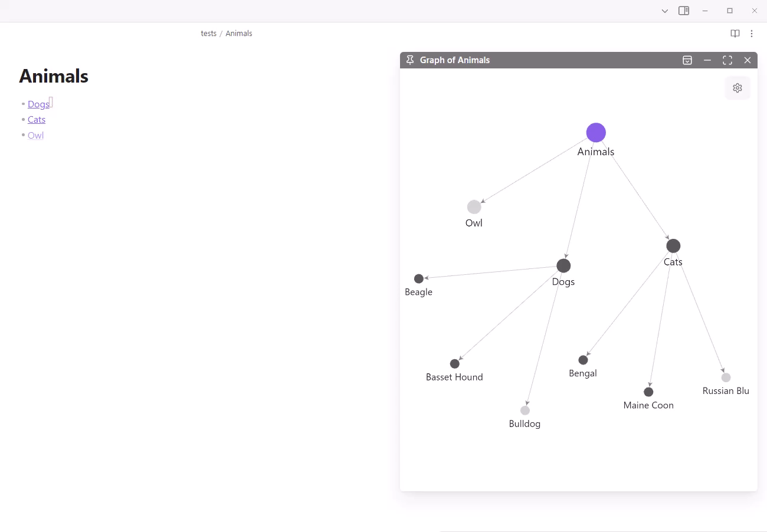
Task: Close the main application window
Action: pyautogui.click(x=755, y=11)
